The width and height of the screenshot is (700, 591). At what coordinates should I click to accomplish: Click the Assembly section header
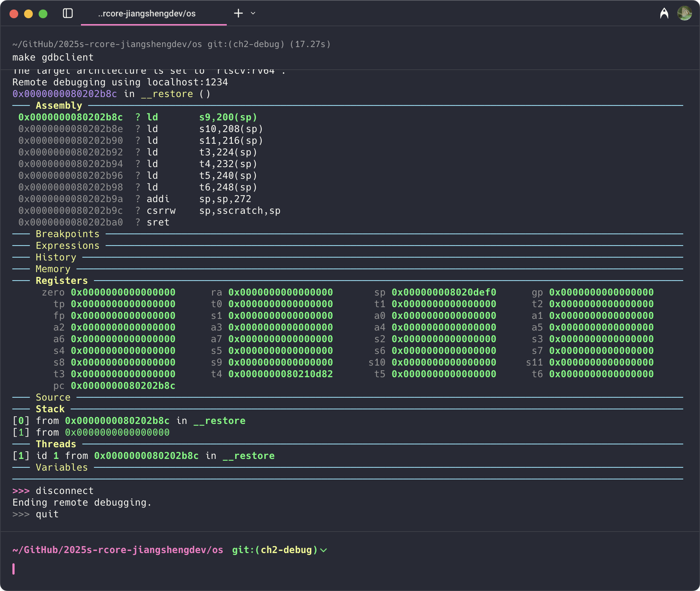pyautogui.click(x=59, y=105)
